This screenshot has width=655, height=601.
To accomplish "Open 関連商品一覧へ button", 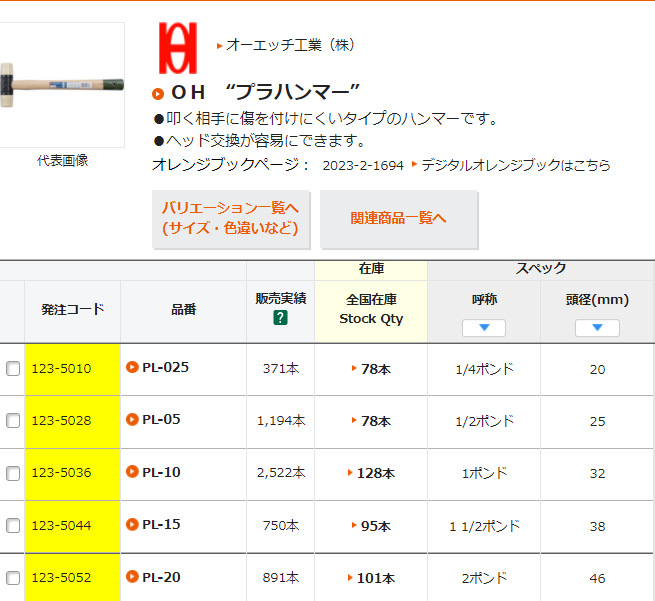I will point(399,218).
